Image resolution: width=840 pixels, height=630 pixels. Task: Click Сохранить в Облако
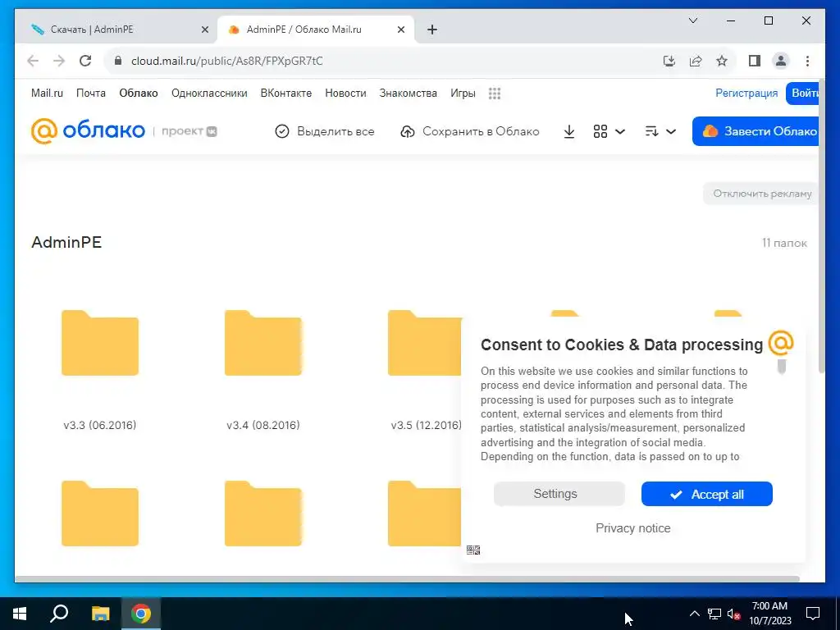tap(470, 131)
